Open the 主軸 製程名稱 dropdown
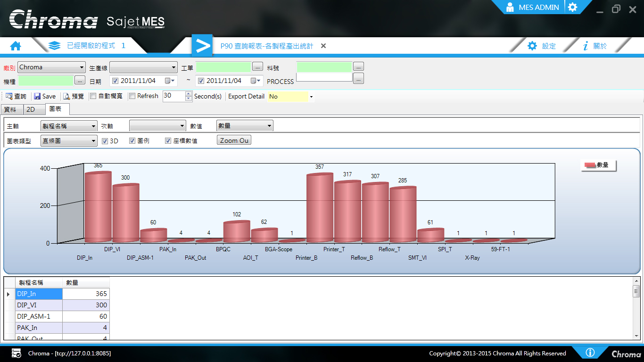644x362 pixels. point(69,126)
